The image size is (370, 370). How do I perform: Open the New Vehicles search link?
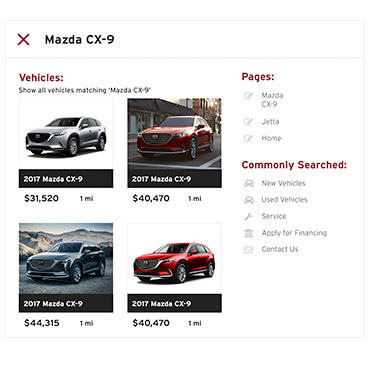tap(283, 183)
